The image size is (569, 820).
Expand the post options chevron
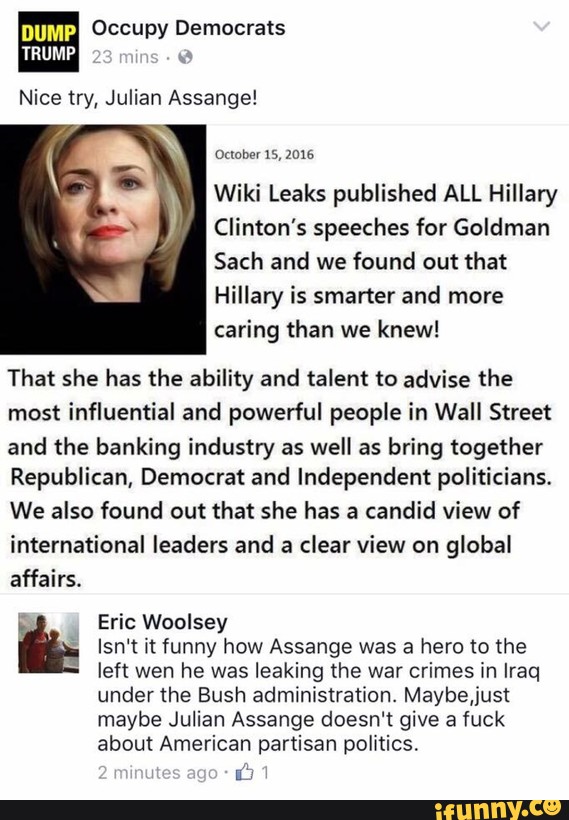tap(541, 26)
